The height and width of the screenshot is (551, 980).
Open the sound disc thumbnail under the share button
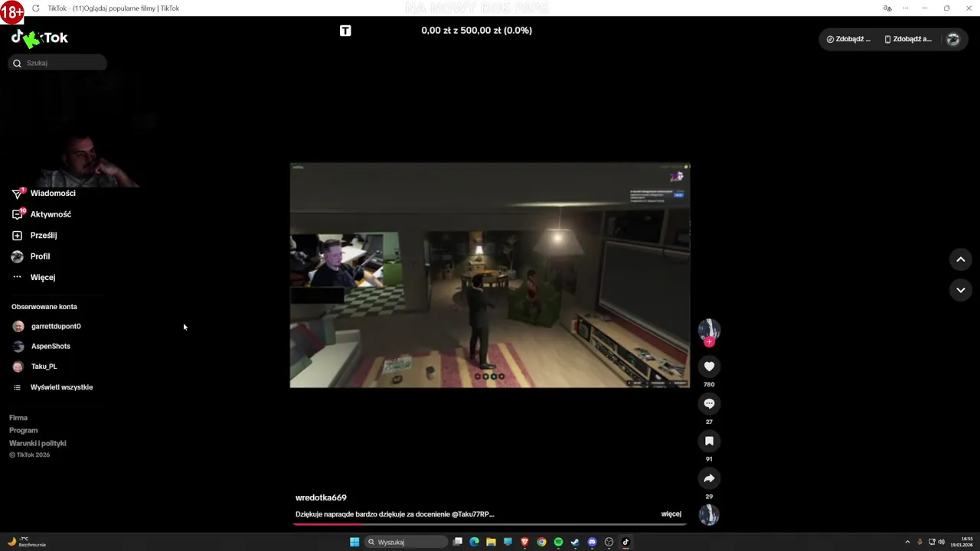pyautogui.click(x=709, y=515)
